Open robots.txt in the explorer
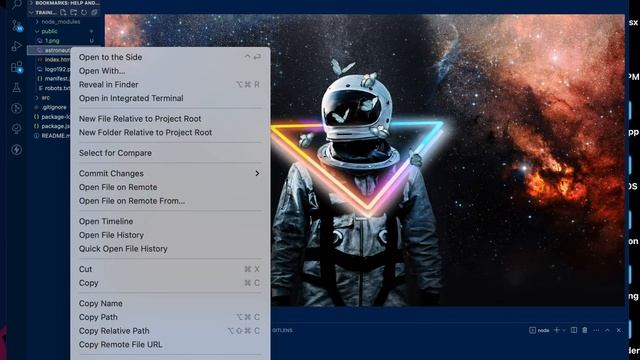This screenshot has width=640, height=360. pos(57,88)
